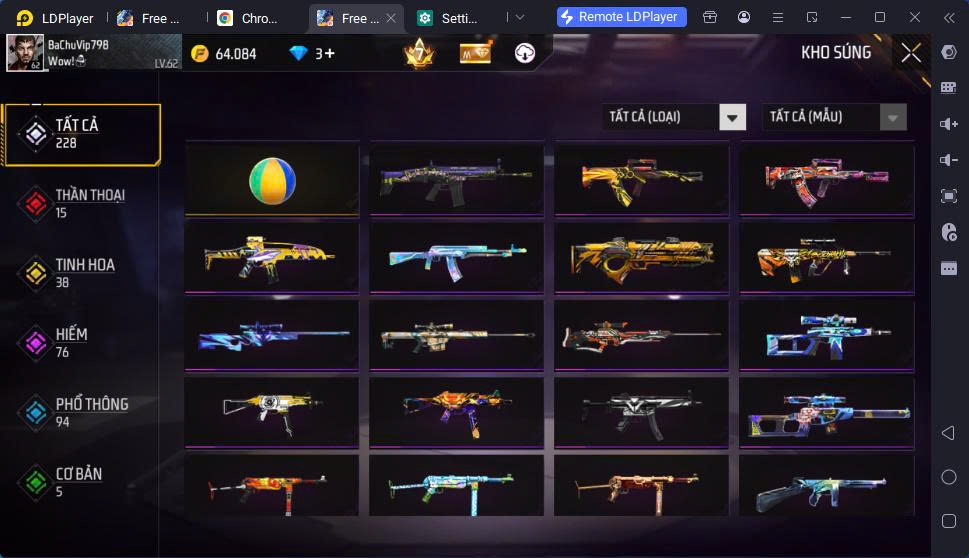
Task: Open the membership card icon
Action: (x=476, y=53)
